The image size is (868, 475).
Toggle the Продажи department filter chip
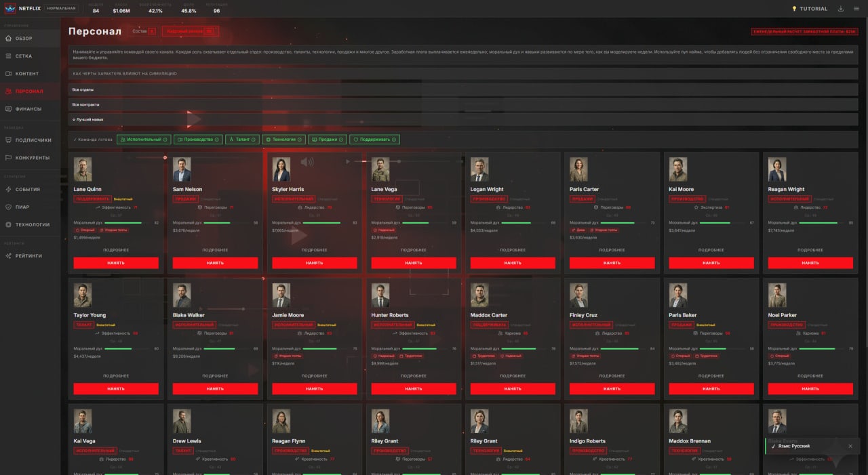(328, 140)
